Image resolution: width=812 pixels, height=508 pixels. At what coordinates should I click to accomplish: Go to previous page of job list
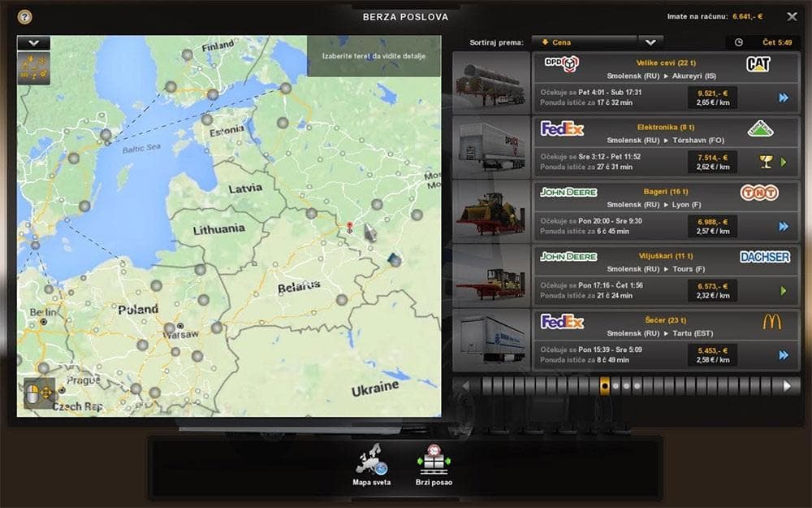click(x=465, y=385)
